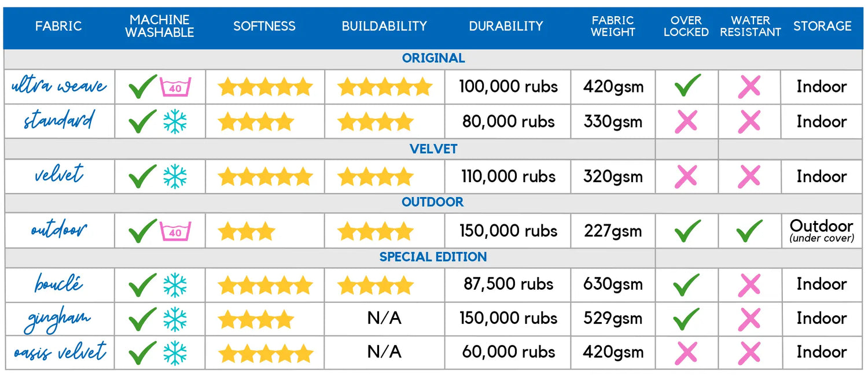Click the green overlocked checkmark for ultra weave

point(687,86)
